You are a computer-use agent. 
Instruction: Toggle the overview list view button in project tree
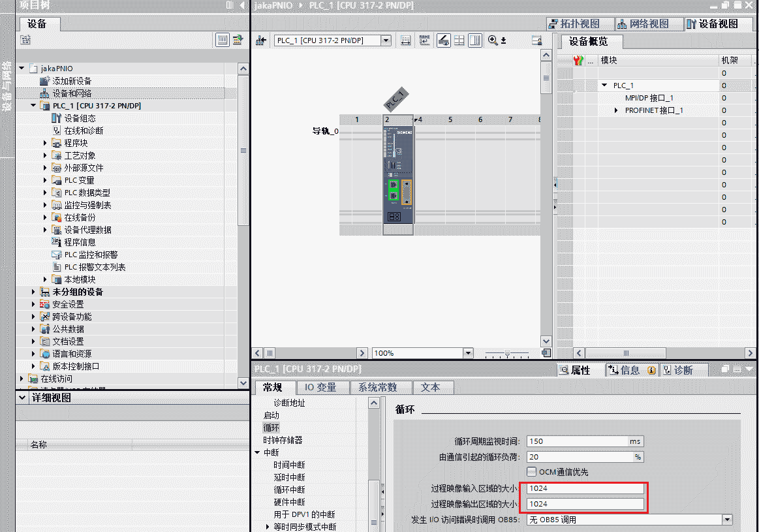point(223,40)
